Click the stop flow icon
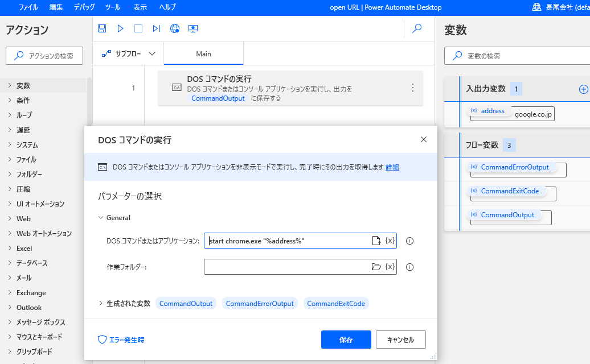Screen dimensions: 590x364 click(138, 28)
